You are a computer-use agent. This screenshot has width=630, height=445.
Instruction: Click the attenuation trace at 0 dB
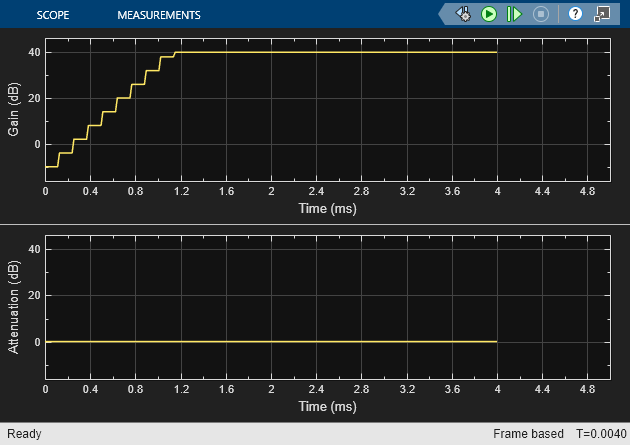(271, 342)
